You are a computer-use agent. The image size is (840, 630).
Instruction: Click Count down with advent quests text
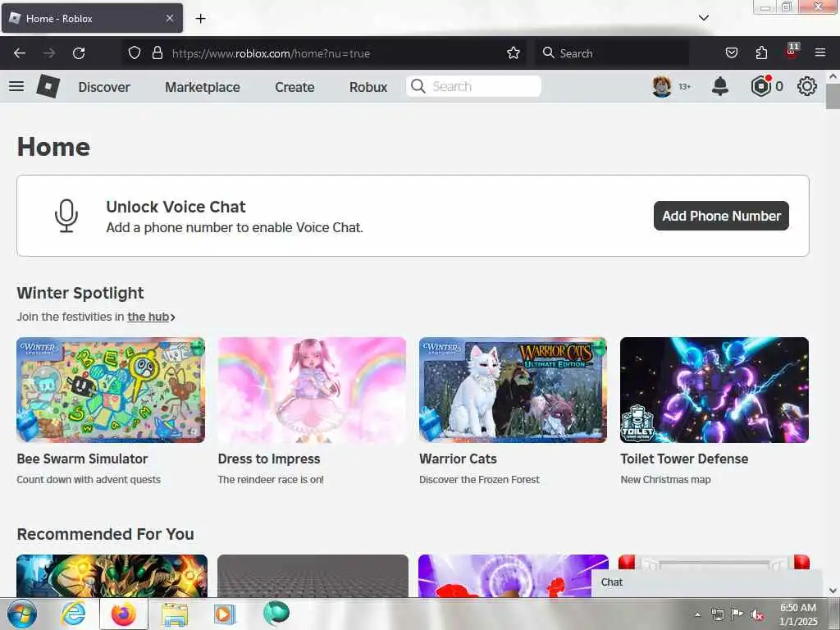coord(89,479)
